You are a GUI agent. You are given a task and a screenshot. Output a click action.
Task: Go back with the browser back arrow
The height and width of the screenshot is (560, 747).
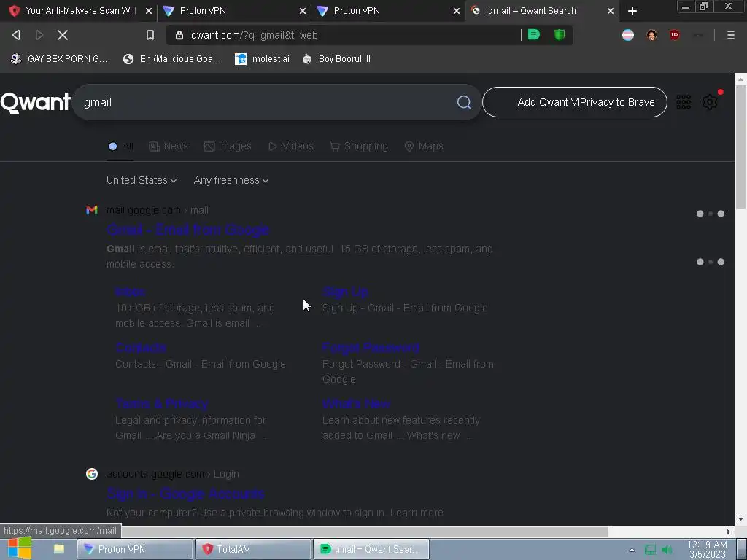[16, 35]
